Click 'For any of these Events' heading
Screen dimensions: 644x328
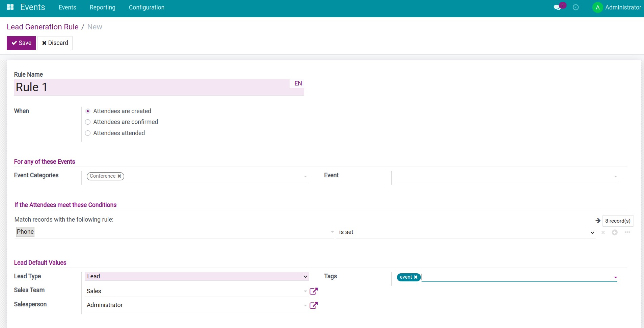click(45, 161)
